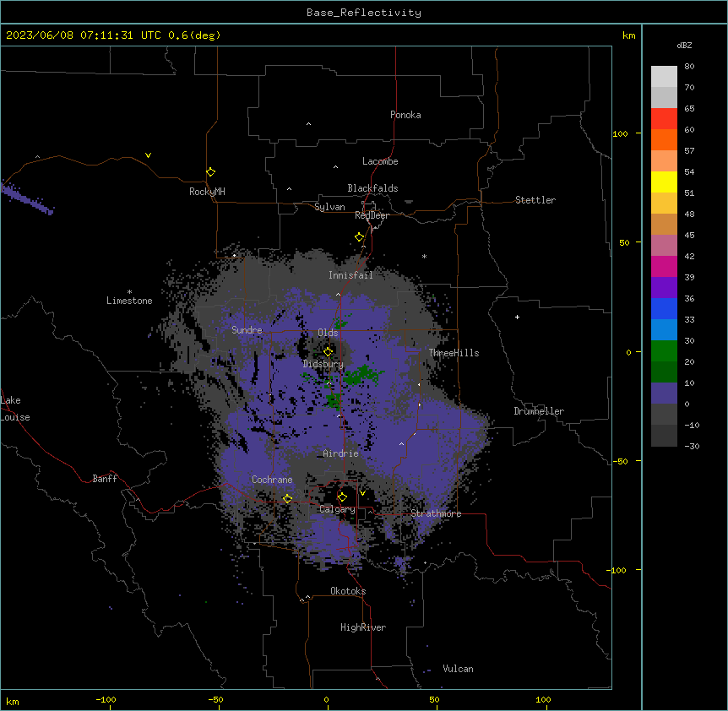Choose the green 30-20 dBZ color swatch

click(x=664, y=351)
